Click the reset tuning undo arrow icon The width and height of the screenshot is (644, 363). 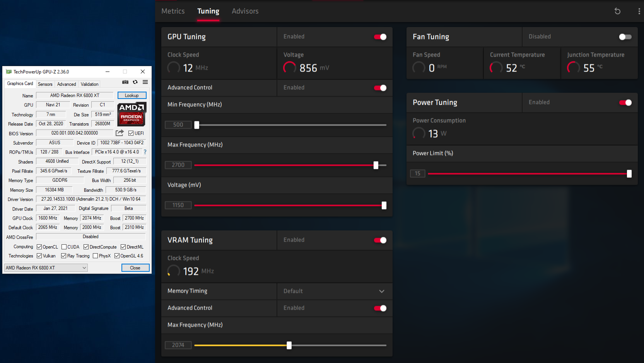617,11
